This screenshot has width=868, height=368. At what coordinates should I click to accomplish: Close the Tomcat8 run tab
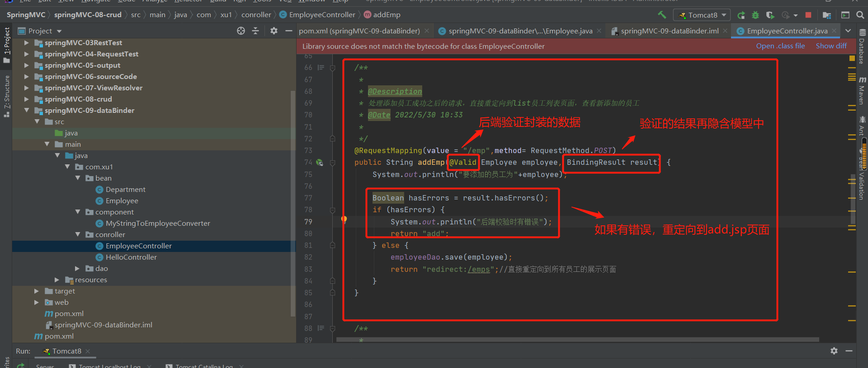pos(88,351)
